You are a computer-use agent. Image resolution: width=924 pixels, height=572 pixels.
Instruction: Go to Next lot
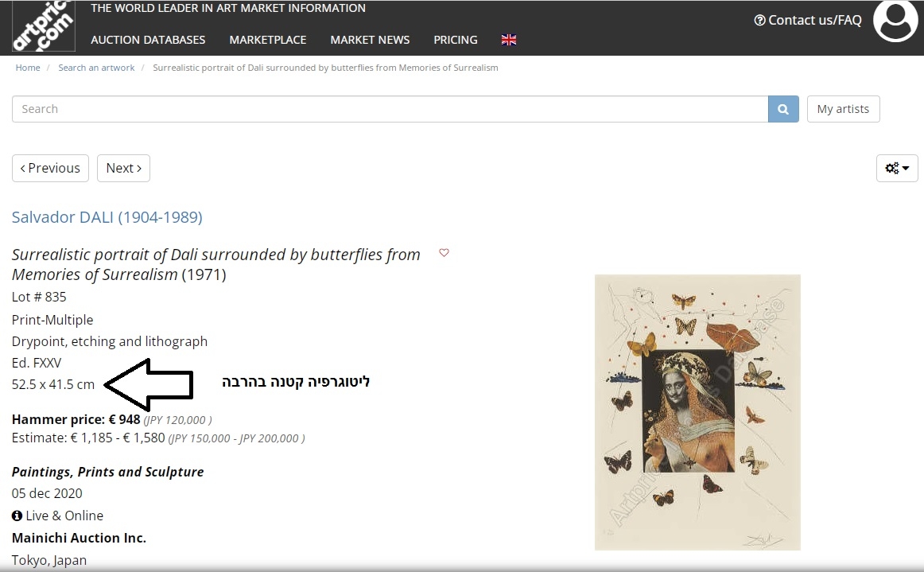click(x=123, y=168)
